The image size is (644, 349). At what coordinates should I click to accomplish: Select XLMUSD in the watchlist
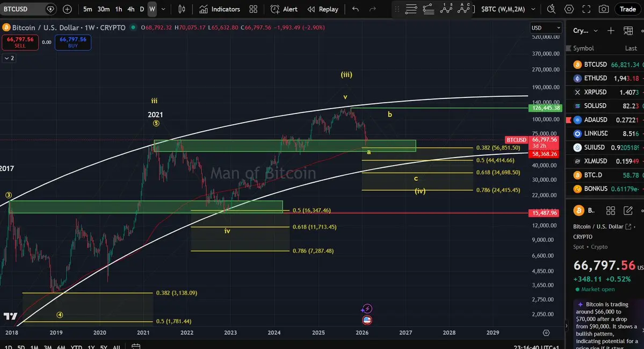coord(605,161)
